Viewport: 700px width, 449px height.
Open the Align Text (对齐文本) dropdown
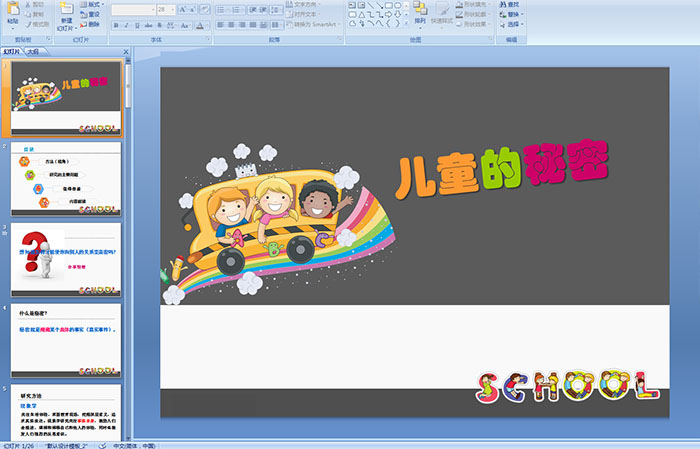302,14
